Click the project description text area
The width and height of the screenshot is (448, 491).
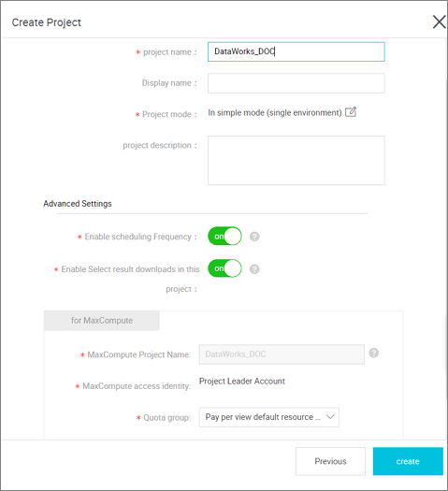point(296,160)
